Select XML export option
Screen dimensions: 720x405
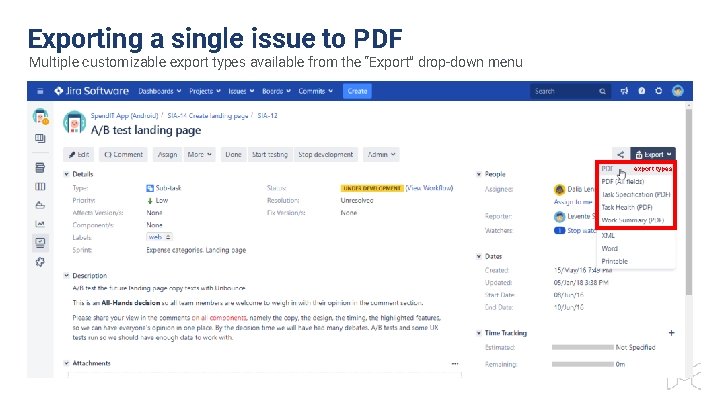[636, 235]
